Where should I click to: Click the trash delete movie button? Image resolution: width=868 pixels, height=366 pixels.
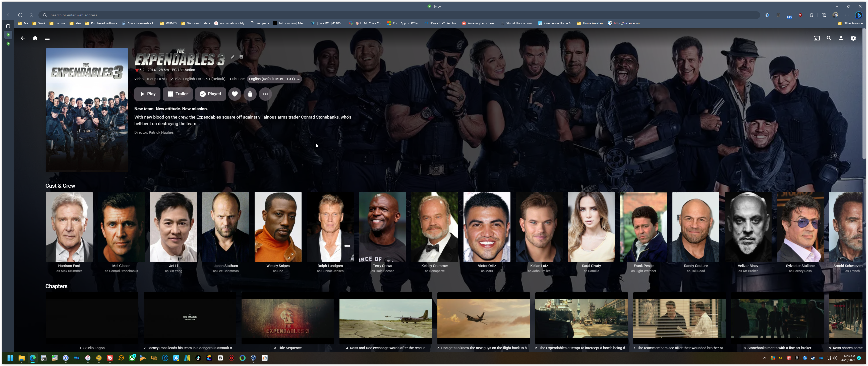pos(250,94)
